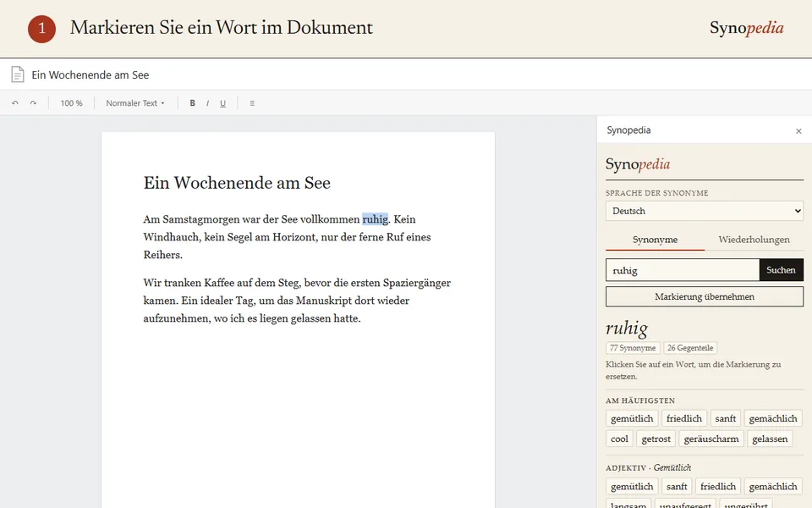The width and height of the screenshot is (812, 508).
Task: Click the document heading Ein Wochenende am See
Action: (237, 183)
